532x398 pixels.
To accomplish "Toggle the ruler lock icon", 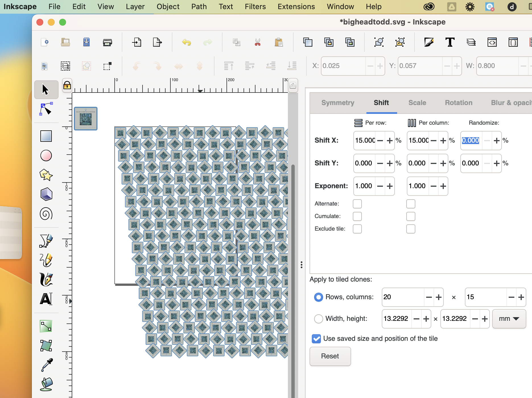I will 67,85.
